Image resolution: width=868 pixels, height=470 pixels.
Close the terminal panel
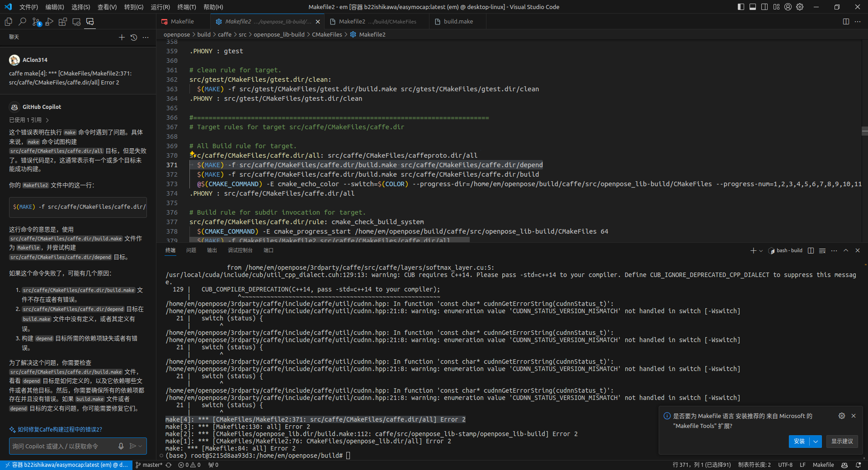click(858, 250)
